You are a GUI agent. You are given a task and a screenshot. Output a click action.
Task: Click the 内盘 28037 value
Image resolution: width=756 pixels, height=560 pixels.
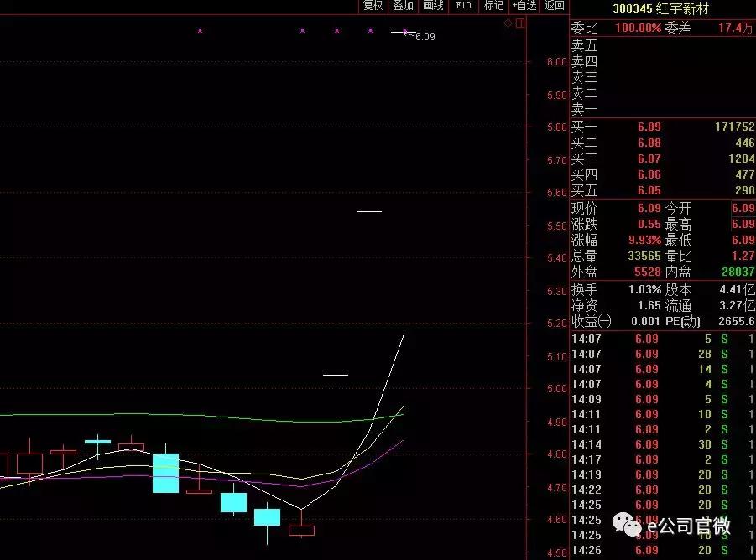[738, 272]
